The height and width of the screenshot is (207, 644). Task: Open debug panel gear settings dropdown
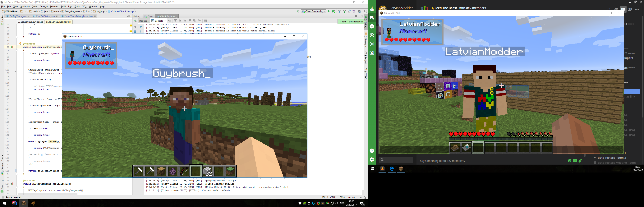356,16
